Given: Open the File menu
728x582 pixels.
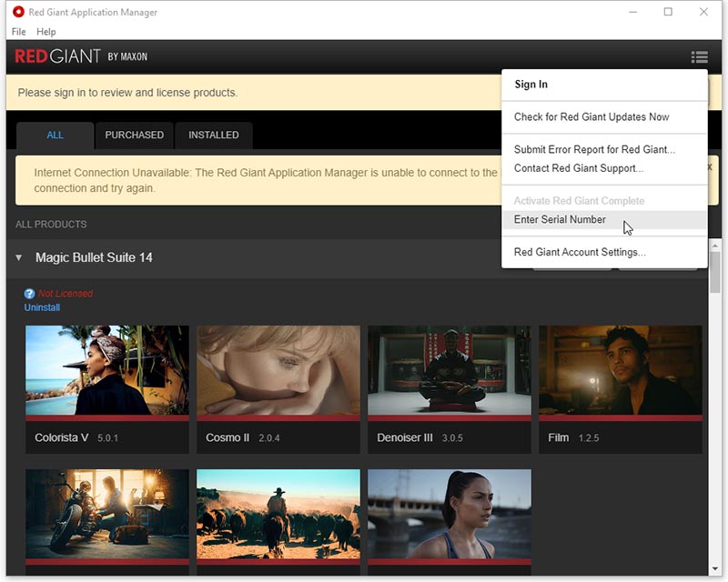Looking at the screenshot, I should (18, 32).
